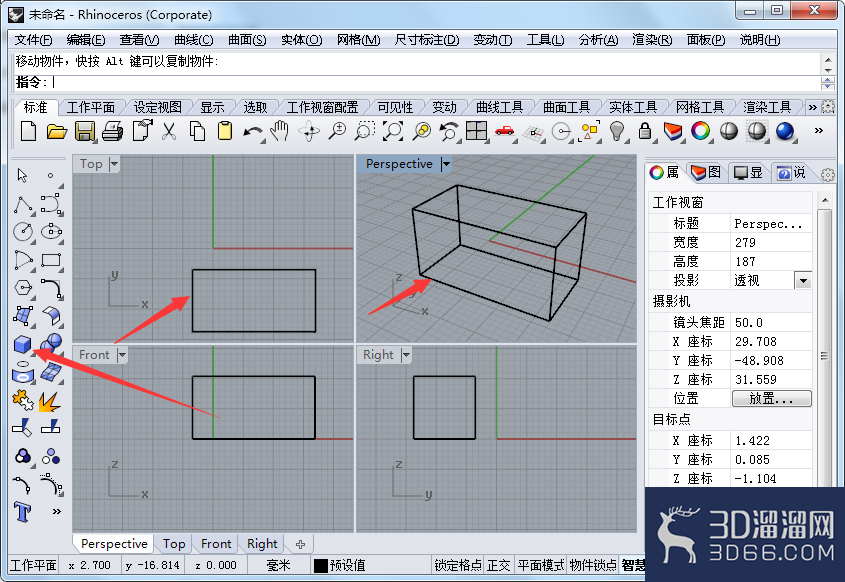Toggle 物件锁点 object snap
This screenshot has width=845, height=582.
[593, 565]
